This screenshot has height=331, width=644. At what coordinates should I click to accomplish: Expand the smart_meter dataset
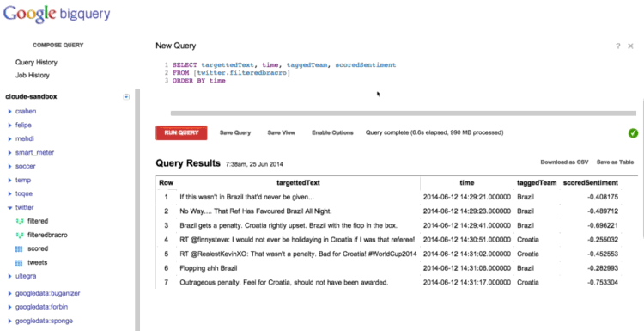[x=9, y=152]
